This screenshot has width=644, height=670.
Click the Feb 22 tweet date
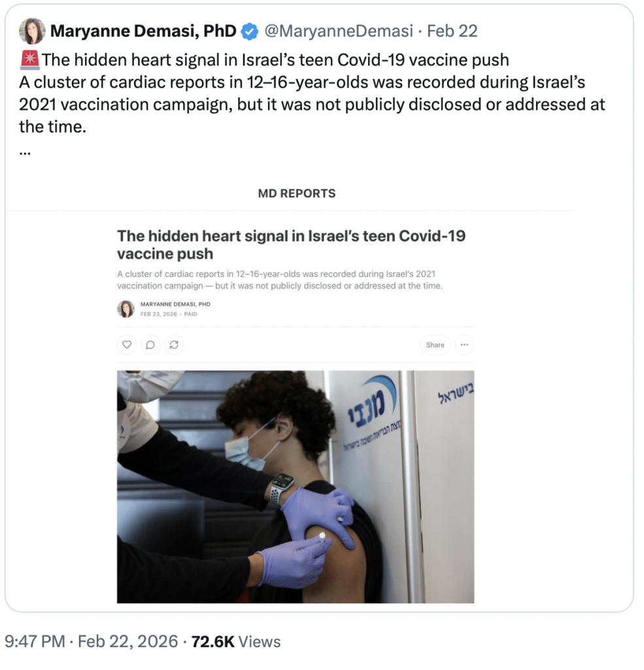tap(452, 31)
